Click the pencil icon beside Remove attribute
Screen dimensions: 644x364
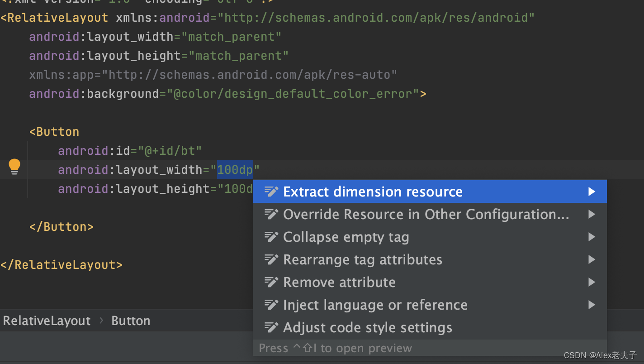[x=271, y=282]
